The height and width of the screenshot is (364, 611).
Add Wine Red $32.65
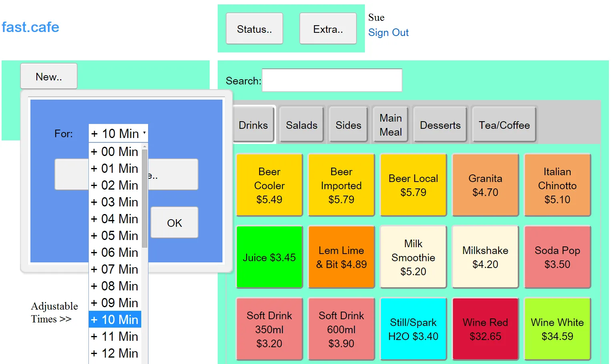485,329
